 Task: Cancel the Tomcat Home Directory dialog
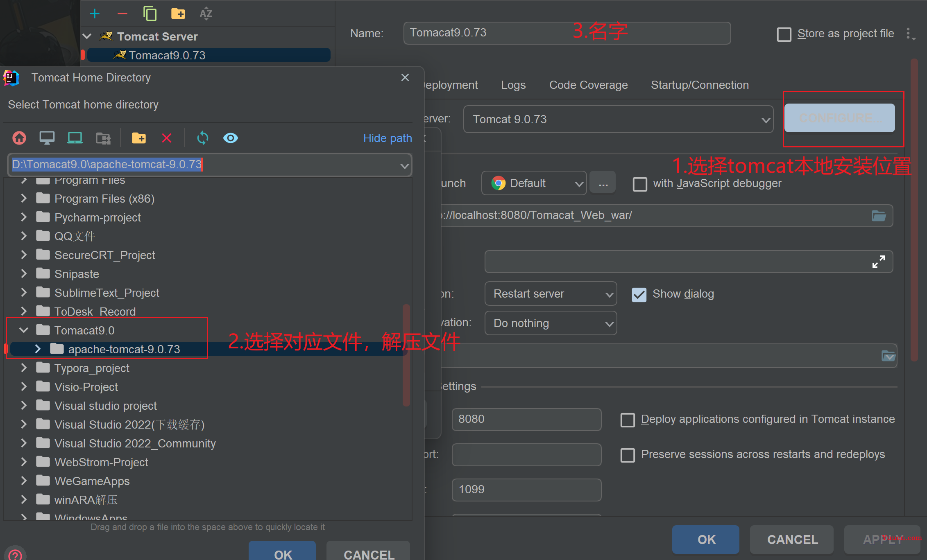[x=368, y=551]
